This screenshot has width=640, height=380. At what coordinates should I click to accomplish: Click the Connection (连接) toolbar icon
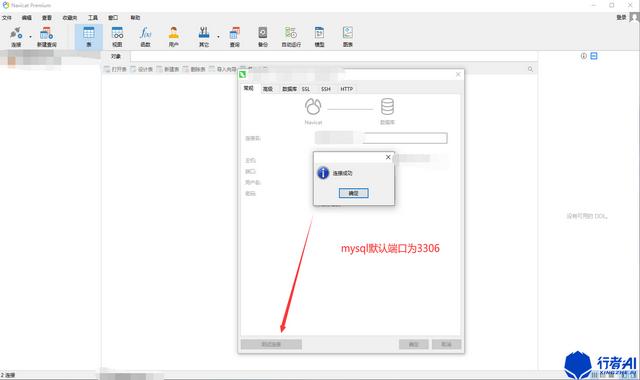click(x=16, y=37)
